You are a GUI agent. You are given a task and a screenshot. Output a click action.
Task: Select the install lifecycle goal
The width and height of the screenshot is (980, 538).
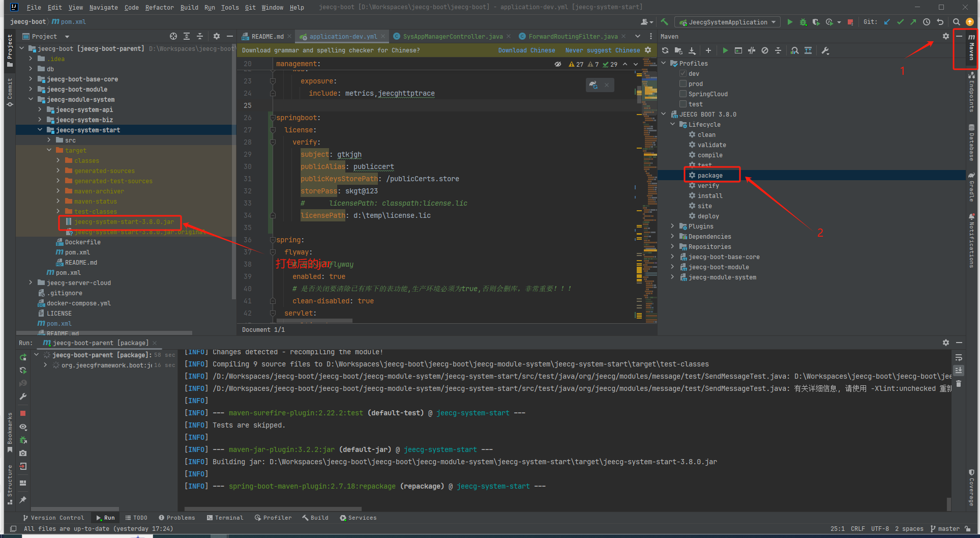pos(710,195)
